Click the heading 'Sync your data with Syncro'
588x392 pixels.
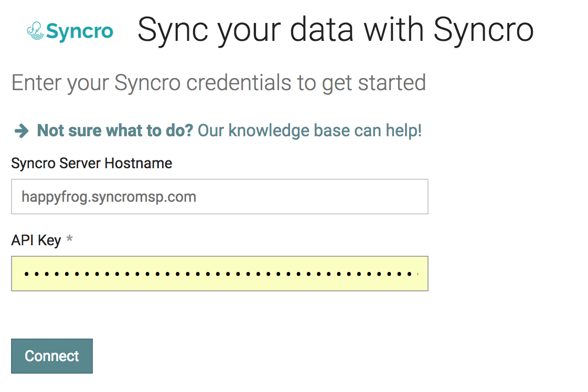(x=335, y=30)
